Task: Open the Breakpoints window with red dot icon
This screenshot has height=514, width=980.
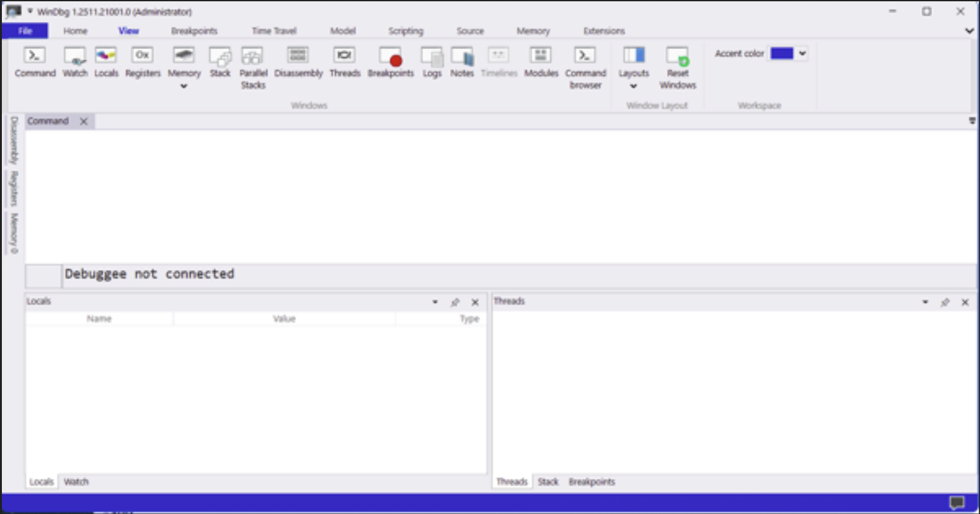Action: pos(391,62)
